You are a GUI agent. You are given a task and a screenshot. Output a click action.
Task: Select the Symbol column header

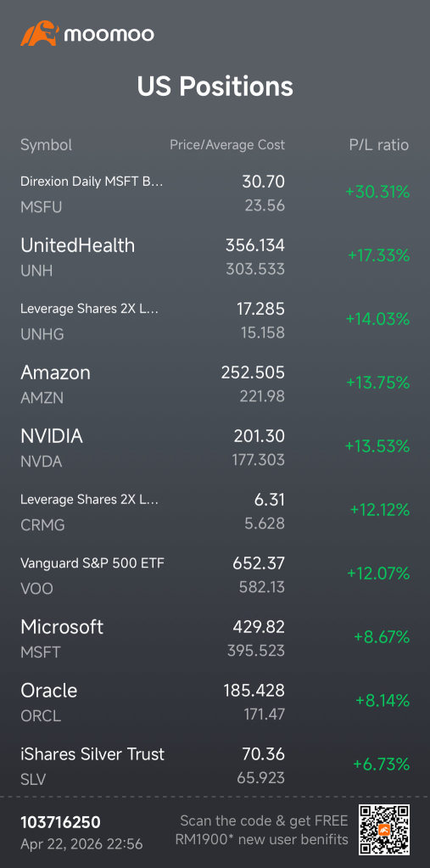[x=46, y=145]
